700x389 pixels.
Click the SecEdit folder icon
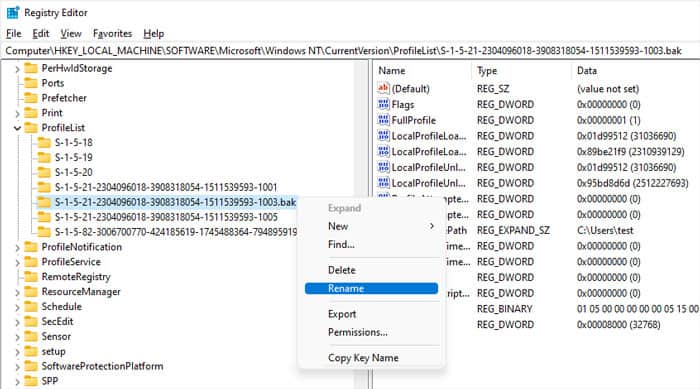pos(31,322)
